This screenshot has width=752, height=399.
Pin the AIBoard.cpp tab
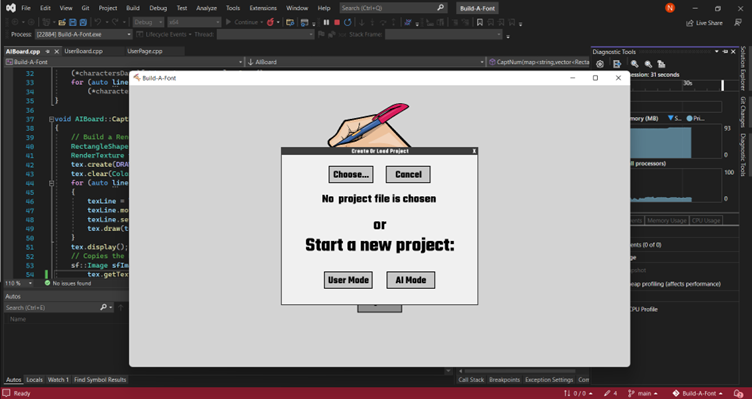coord(47,51)
